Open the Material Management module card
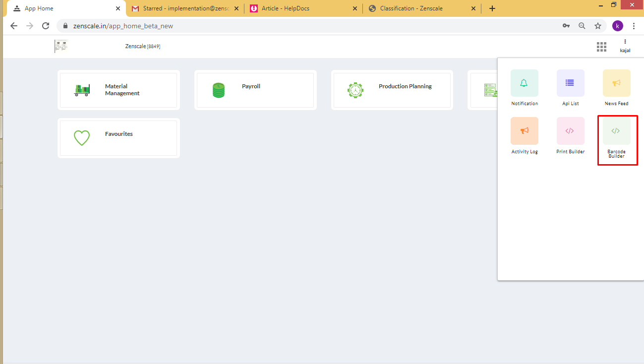Viewport: 644px width, 364px height. (x=118, y=90)
